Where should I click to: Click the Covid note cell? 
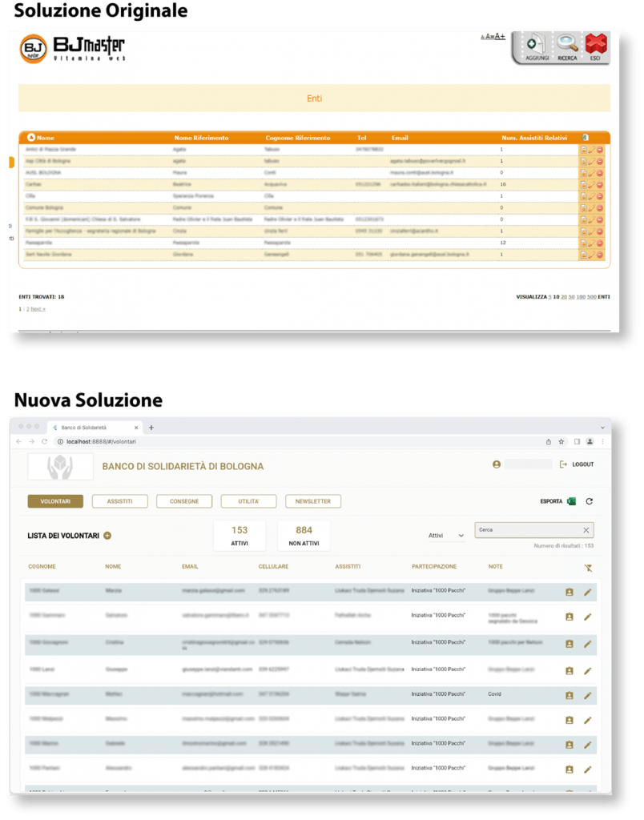click(x=495, y=694)
